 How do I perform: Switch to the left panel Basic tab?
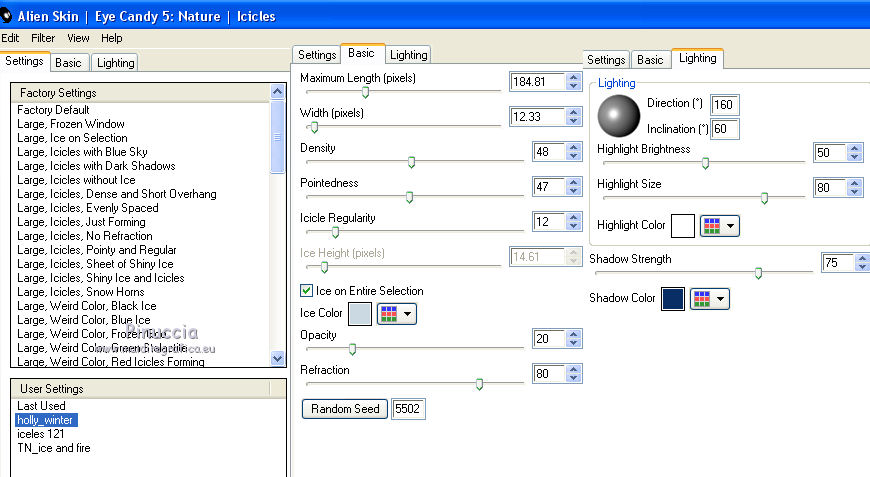(68, 63)
